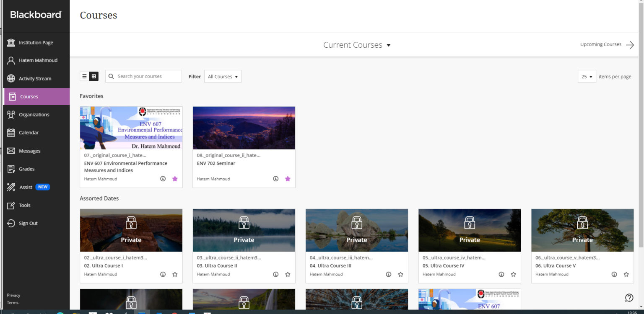This screenshot has width=644, height=314.
Task: Open course info icon for ENV 702 Seminar
Action: [276, 179]
